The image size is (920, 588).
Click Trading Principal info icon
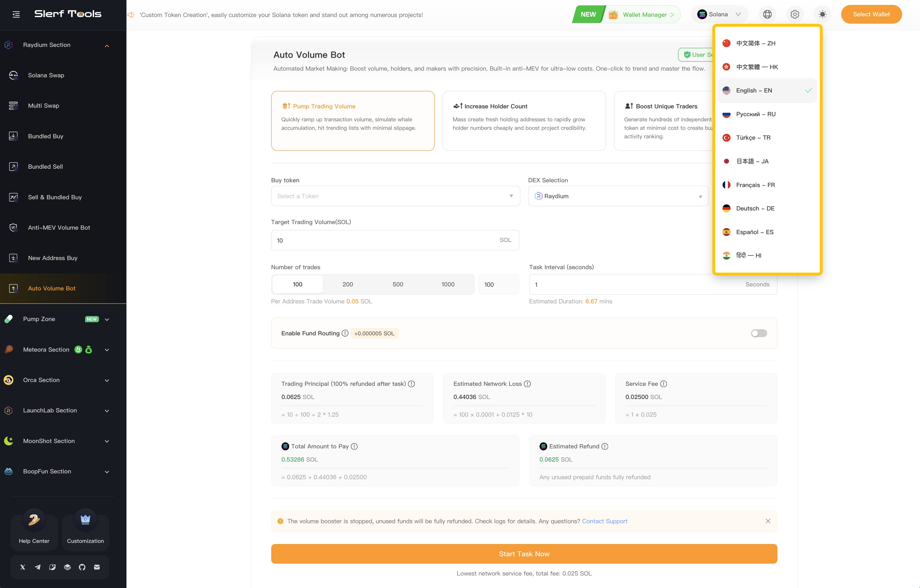(412, 384)
